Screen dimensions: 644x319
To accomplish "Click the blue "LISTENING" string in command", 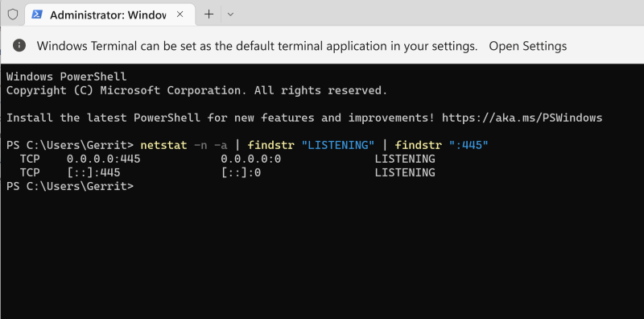I will pyautogui.click(x=338, y=145).
